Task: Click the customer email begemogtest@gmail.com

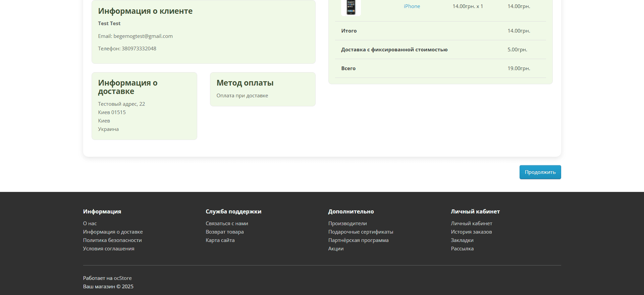Action: tap(143, 36)
